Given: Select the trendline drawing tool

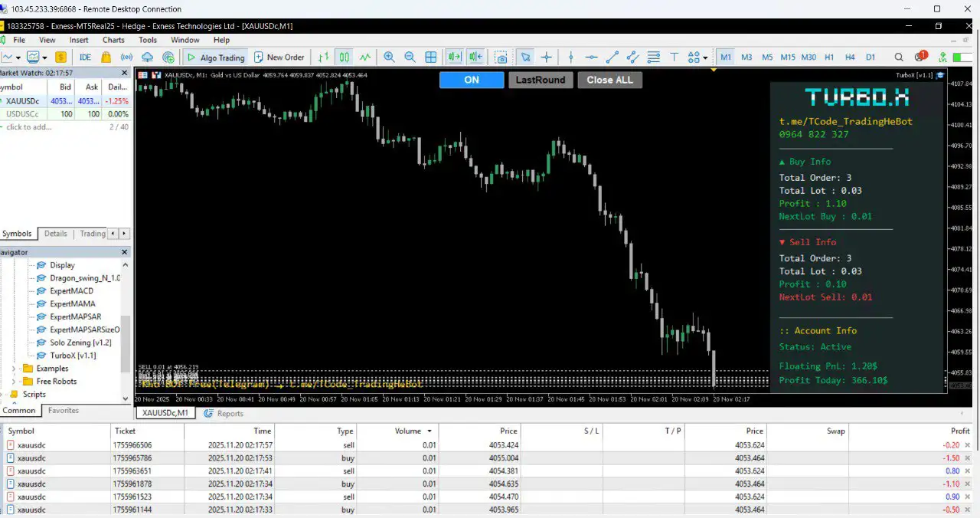Looking at the screenshot, I should 612,57.
